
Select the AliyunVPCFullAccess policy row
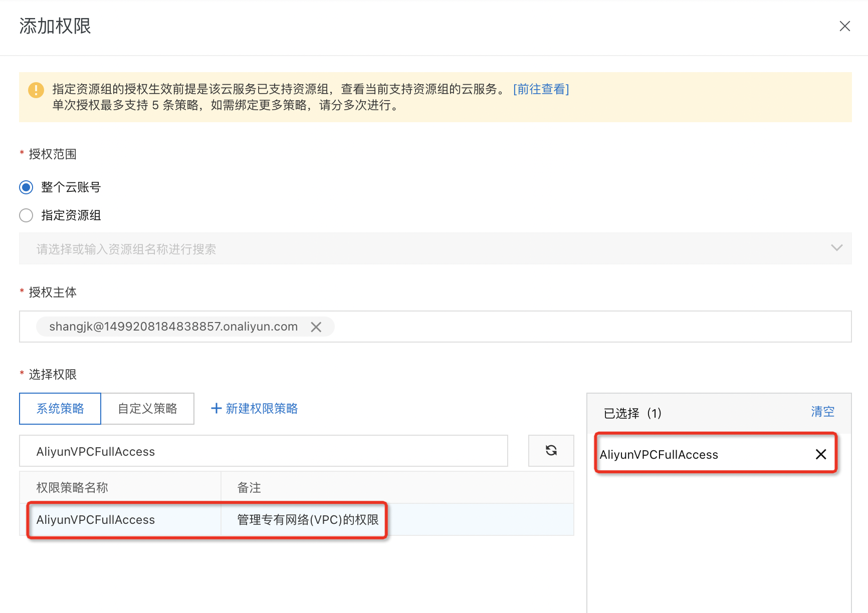[297, 520]
